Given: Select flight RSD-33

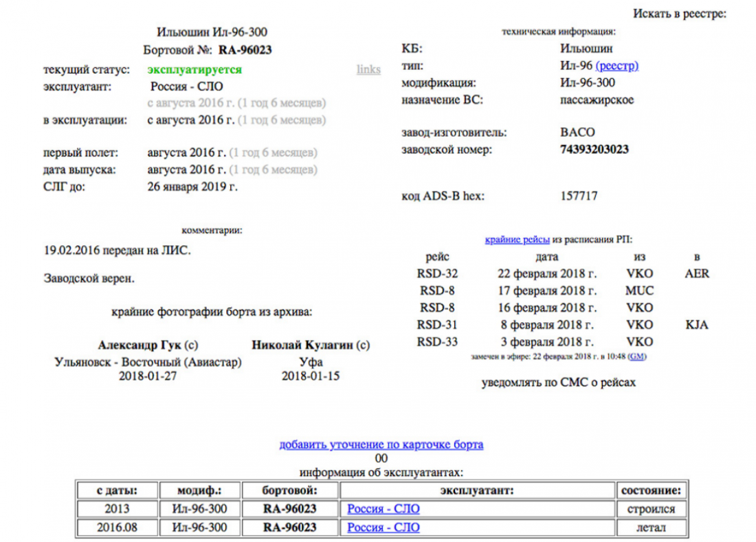Looking at the screenshot, I should tap(437, 342).
